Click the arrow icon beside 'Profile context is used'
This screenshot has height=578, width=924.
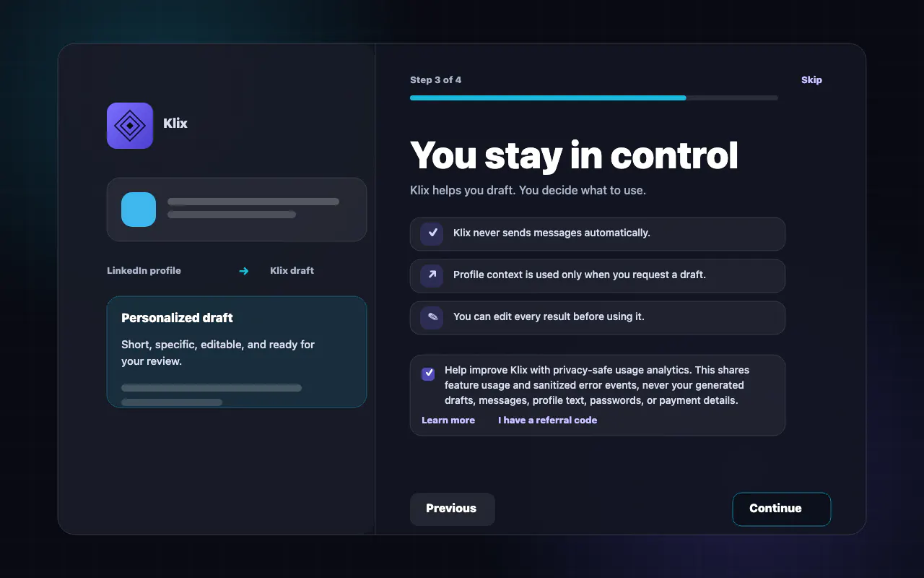[x=432, y=275]
